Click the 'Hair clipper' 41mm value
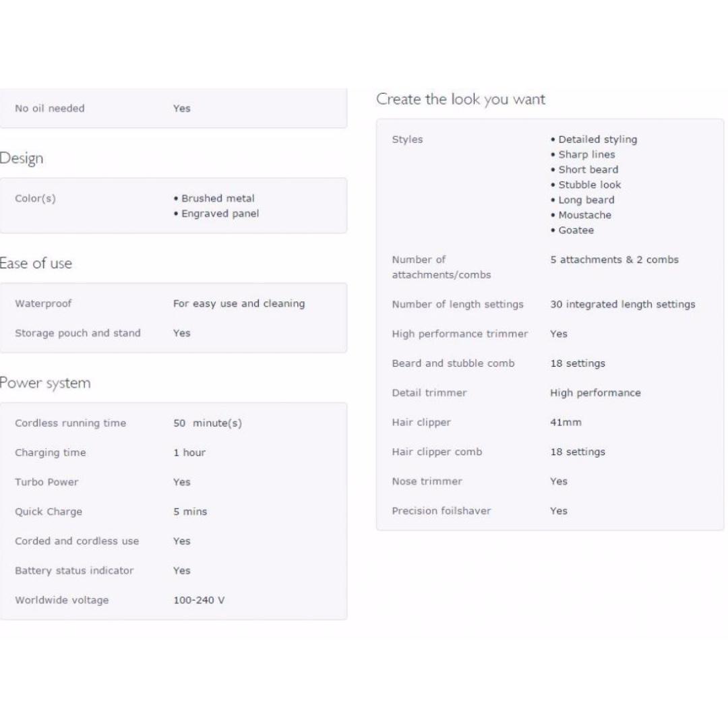The image size is (728, 728). (x=566, y=423)
